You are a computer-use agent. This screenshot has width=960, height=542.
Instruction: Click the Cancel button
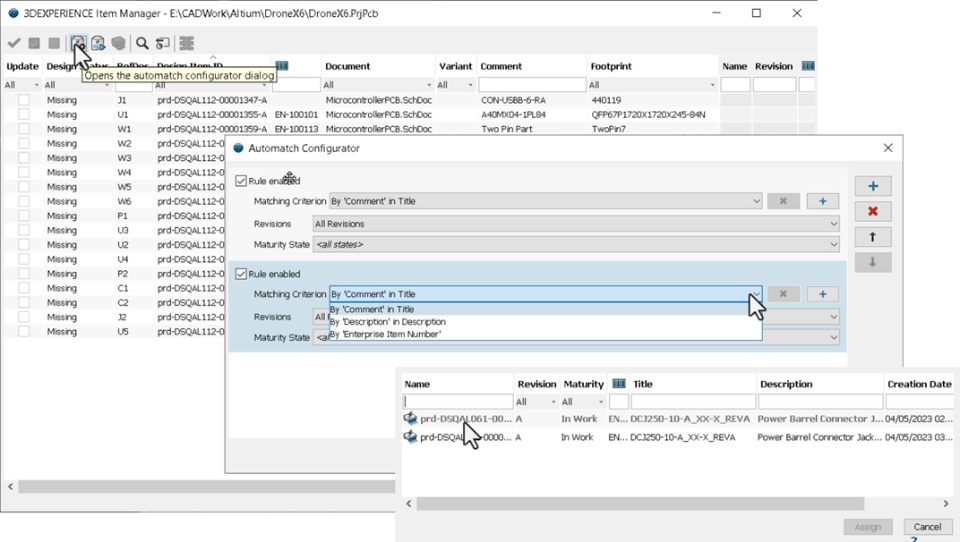pos(927,527)
